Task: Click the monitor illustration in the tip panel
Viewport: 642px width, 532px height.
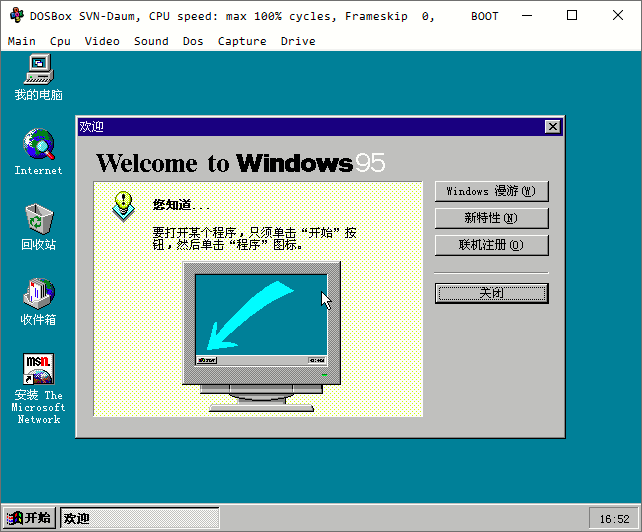Action: point(261,337)
